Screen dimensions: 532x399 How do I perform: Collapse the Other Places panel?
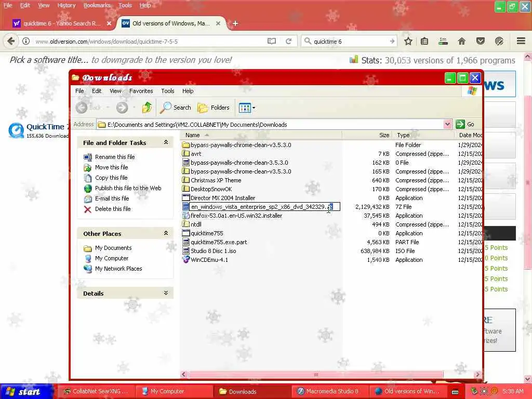coord(166,233)
